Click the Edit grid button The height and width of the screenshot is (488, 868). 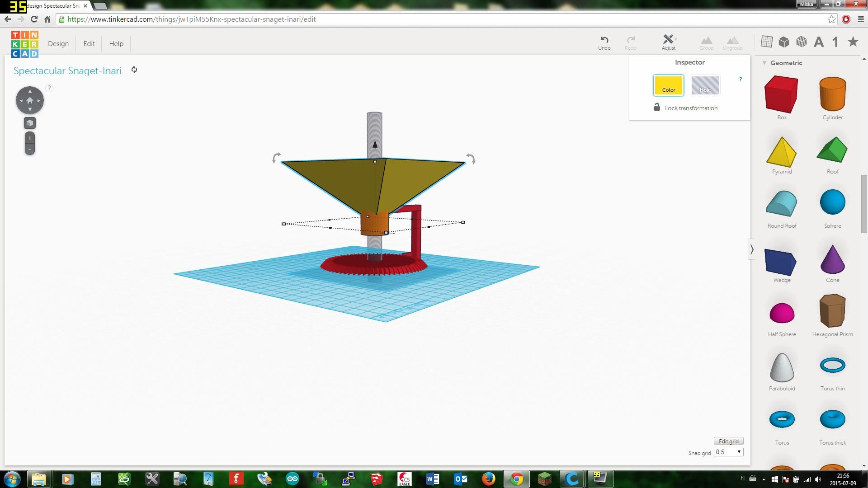coord(728,441)
